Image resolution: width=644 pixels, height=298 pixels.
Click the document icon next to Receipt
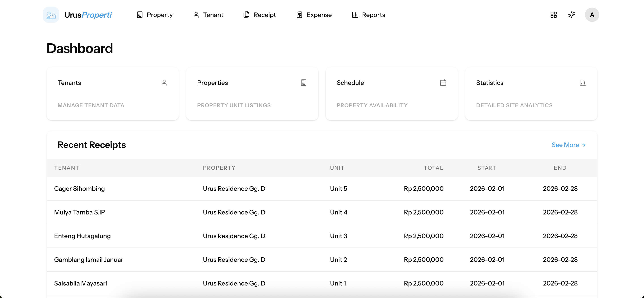click(246, 15)
